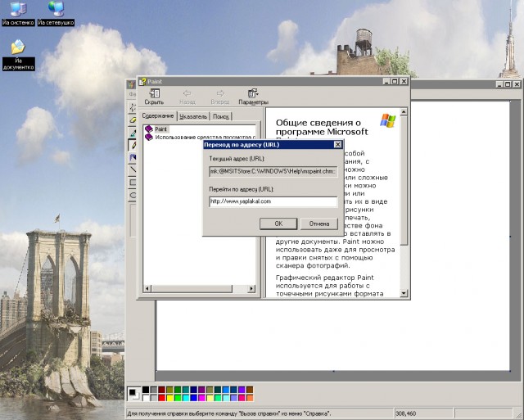The image size is (524, 420).
Task: Pick the lime green color swatch
Action: [178, 398]
